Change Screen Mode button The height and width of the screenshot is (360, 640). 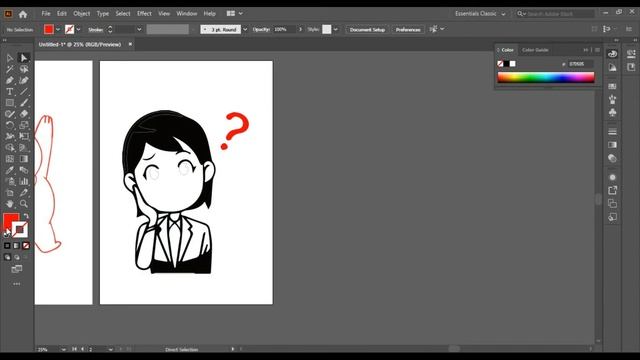pyautogui.click(x=17, y=269)
